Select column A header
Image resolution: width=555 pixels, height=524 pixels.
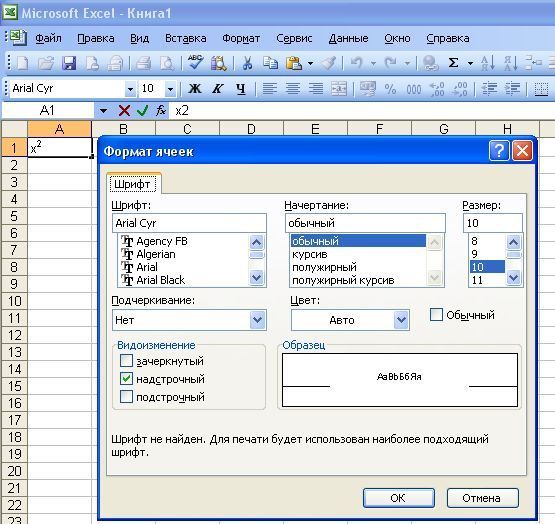click(x=59, y=129)
